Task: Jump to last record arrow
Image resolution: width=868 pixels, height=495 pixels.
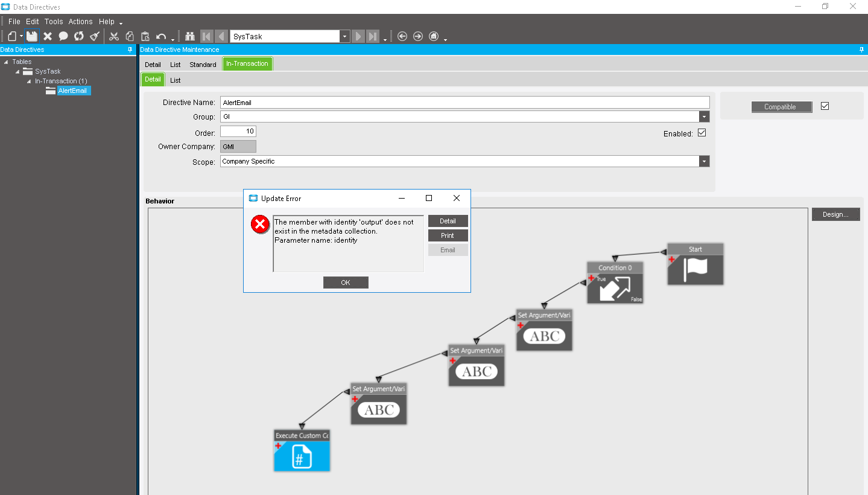Action: (373, 36)
